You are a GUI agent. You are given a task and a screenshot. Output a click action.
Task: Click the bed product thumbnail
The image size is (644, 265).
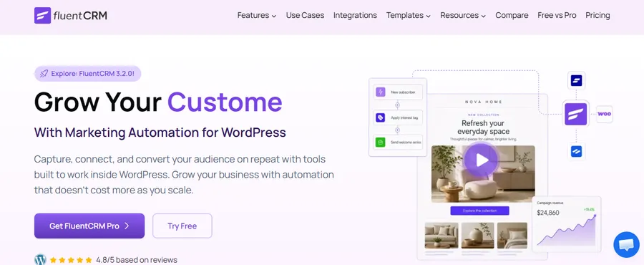(512, 236)
